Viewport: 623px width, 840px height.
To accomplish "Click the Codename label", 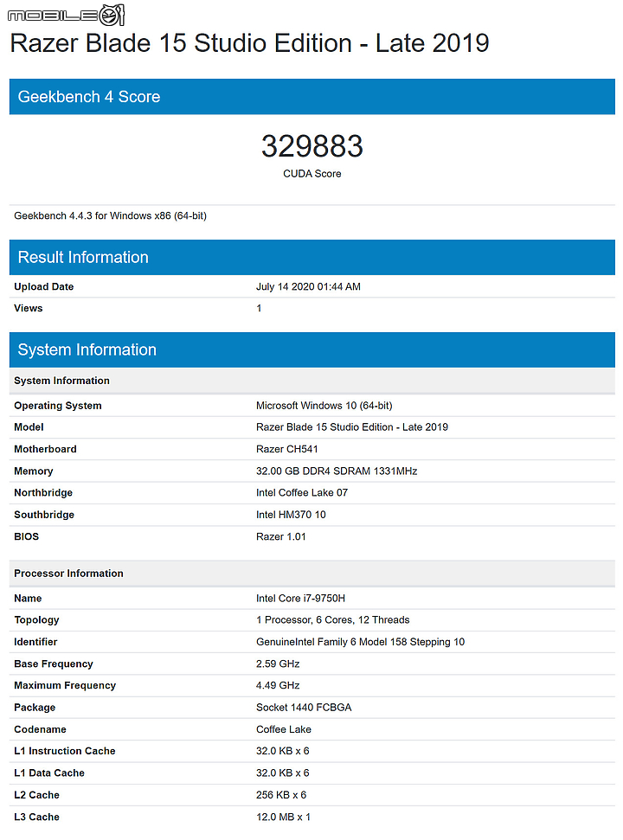I will (x=40, y=729).
